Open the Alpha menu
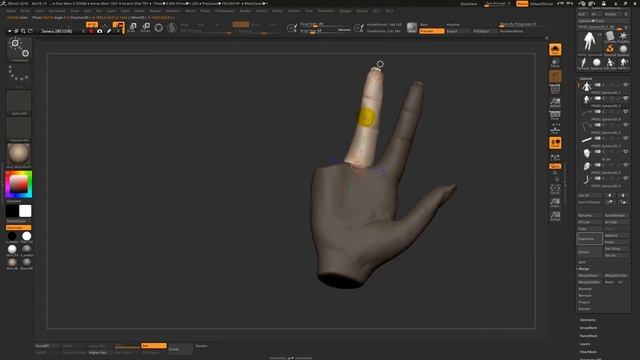 coord(11,11)
